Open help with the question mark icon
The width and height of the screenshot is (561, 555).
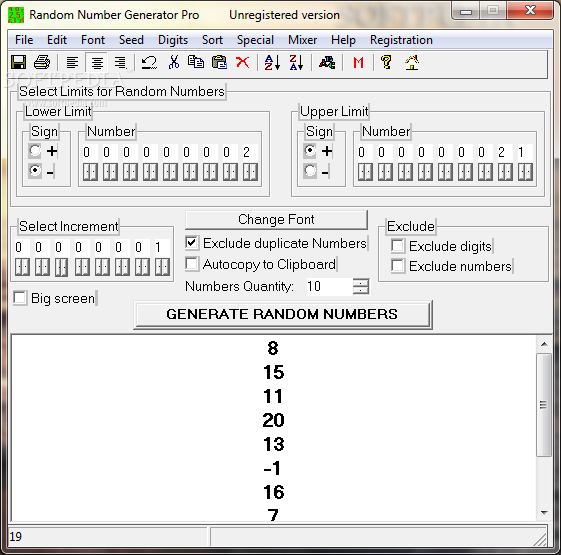tap(386, 63)
